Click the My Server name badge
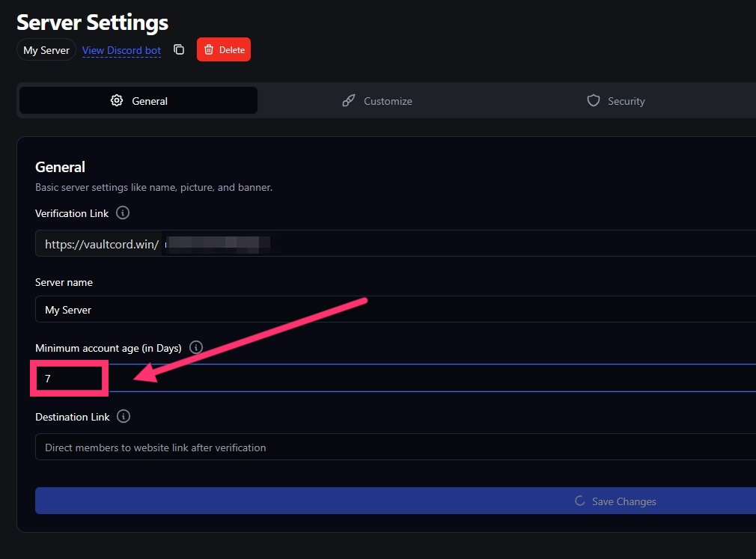This screenshot has width=756, height=559. point(46,50)
